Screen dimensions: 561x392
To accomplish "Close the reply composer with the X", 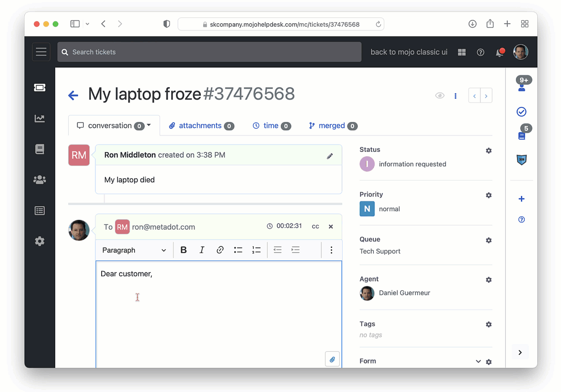I will [x=331, y=226].
